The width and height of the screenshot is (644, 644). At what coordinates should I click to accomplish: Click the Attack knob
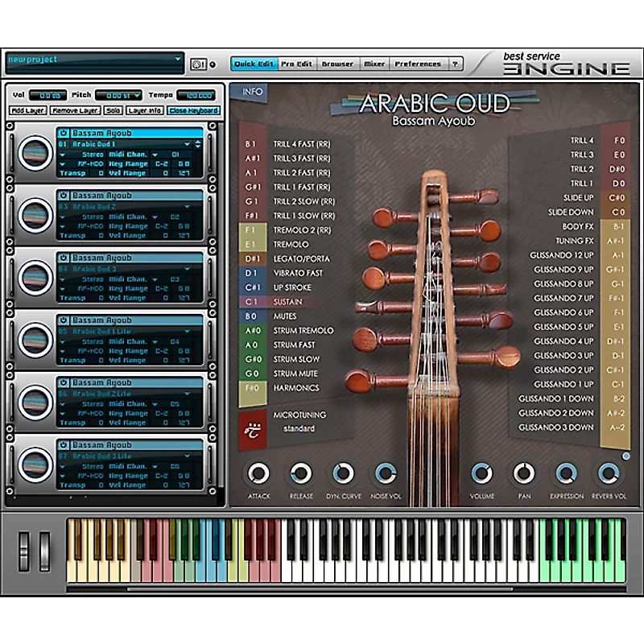click(258, 473)
